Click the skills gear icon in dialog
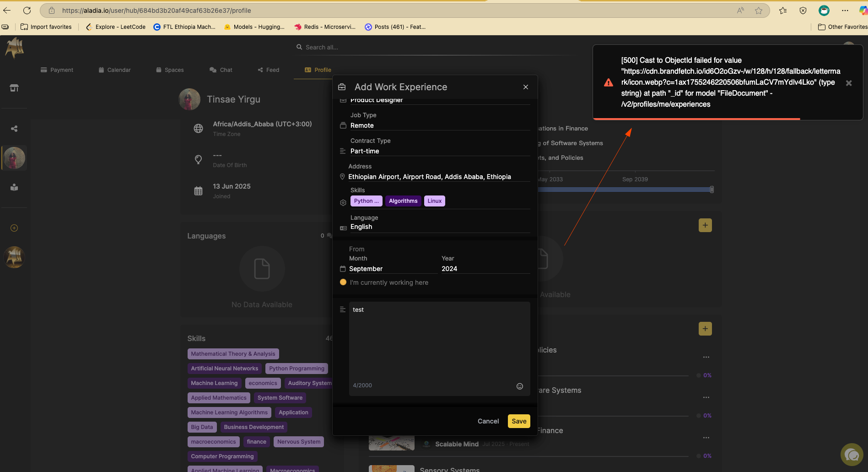The image size is (868, 472). [x=343, y=202]
